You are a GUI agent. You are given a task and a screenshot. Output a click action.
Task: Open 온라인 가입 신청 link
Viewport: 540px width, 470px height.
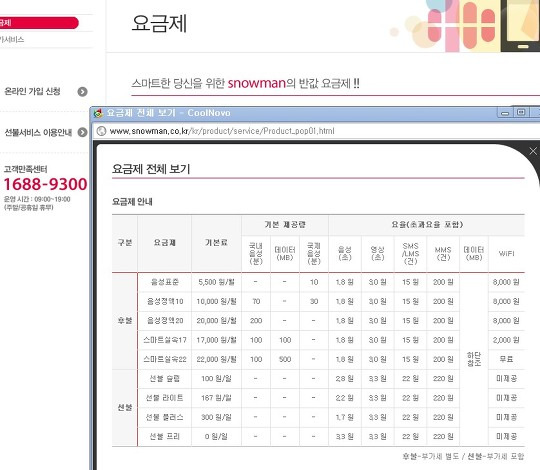32,91
